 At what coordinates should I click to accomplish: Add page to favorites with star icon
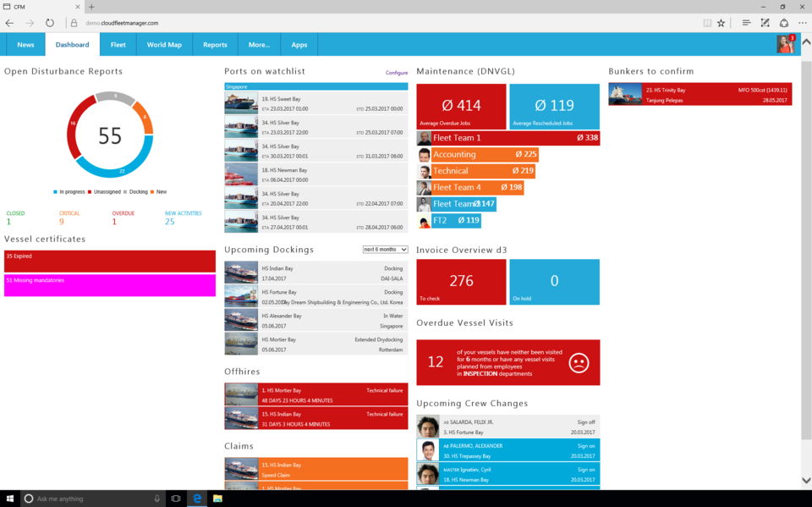pos(721,23)
